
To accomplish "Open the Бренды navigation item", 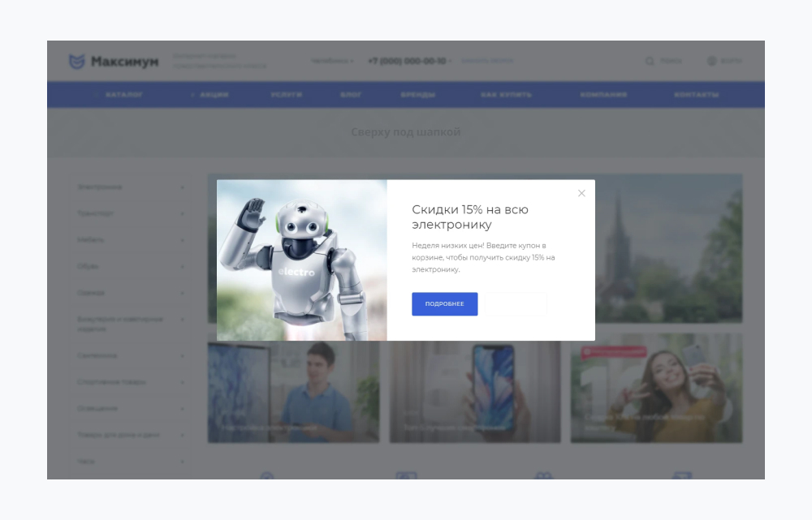I will (417, 95).
